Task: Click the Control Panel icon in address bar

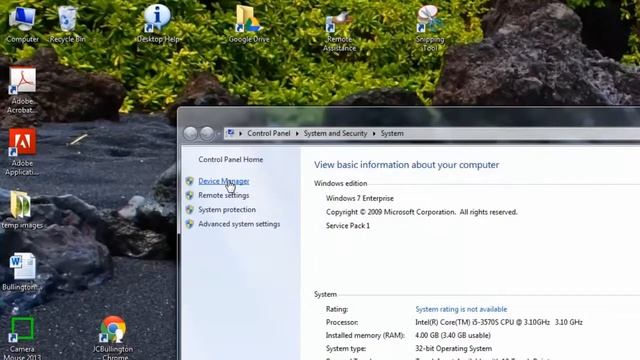Action: 230,133
